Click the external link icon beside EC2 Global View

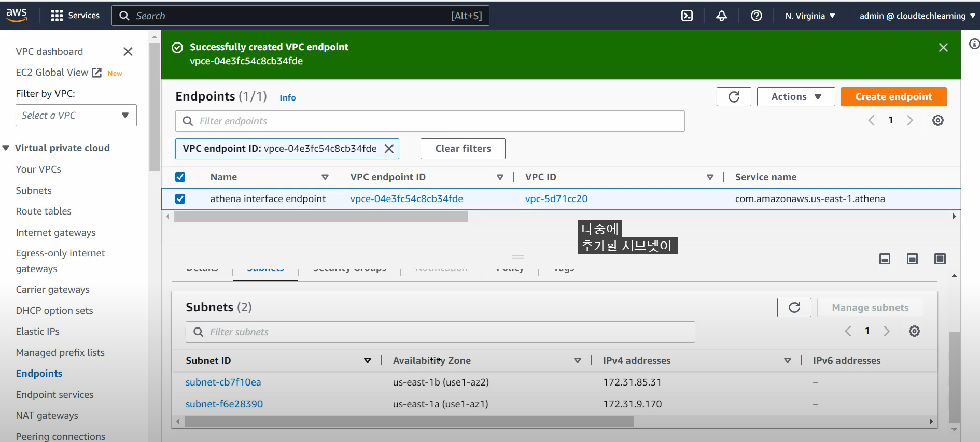(97, 73)
